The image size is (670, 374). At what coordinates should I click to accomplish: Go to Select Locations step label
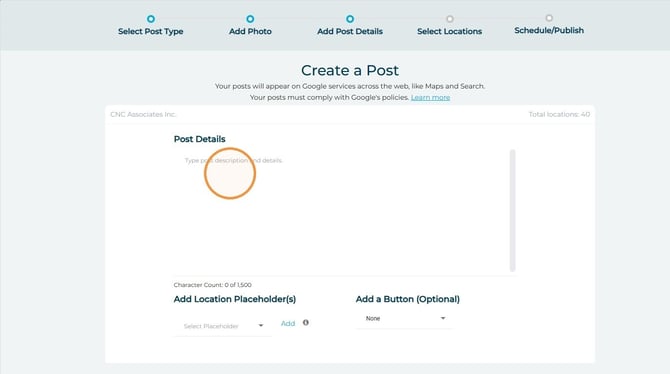(450, 31)
